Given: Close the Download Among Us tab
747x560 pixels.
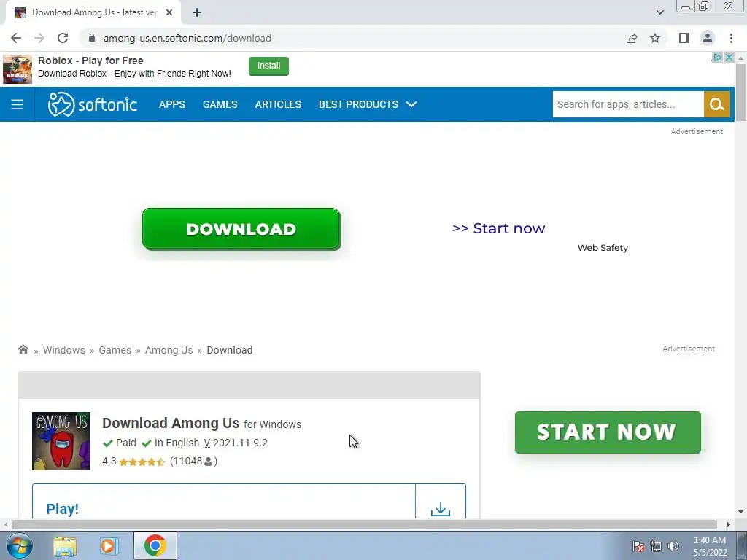Looking at the screenshot, I should click(x=169, y=12).
